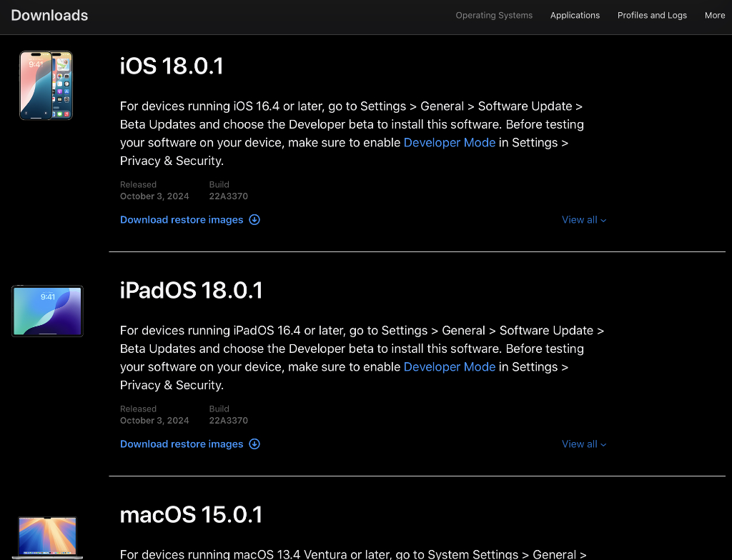
Task: Click the iOS 18.0.1 title
Action: pos(172,66)
